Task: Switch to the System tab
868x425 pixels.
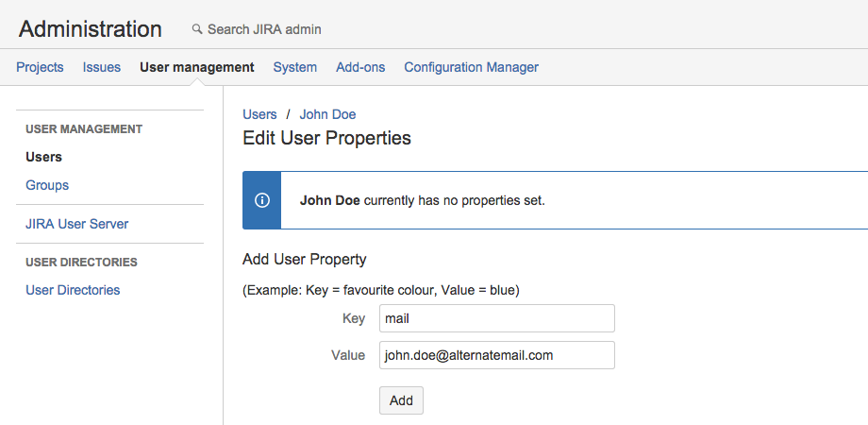Action: tap(295, 67)
